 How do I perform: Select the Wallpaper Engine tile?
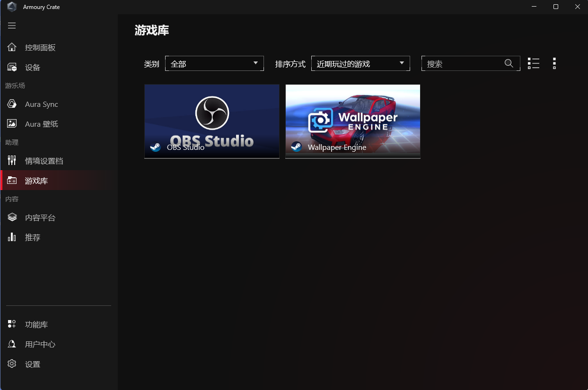[352, 121]
